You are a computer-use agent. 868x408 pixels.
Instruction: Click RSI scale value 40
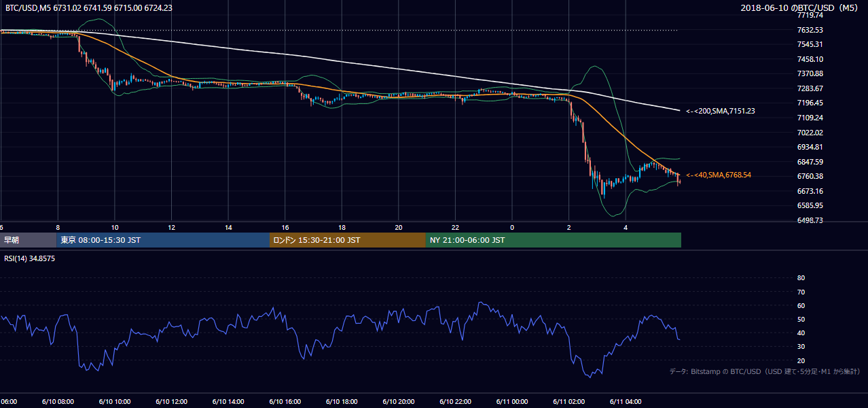pyautogui.click(x=801, y=333)
